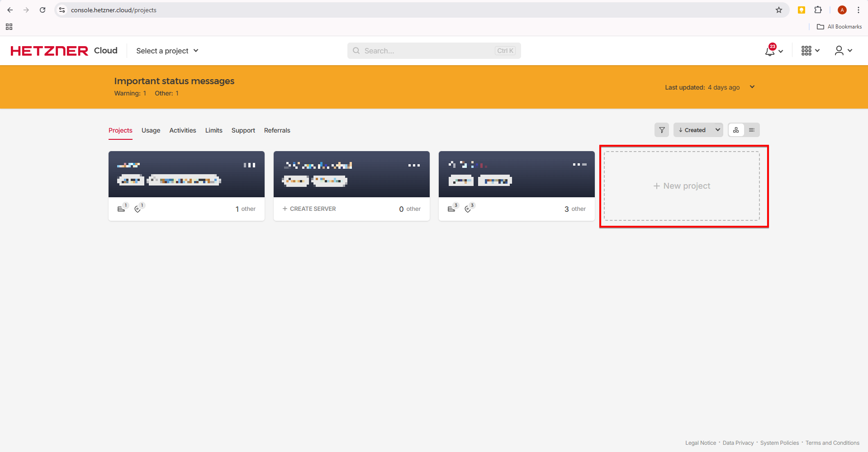Open the Created sort order dropdown
868x452 pixels.
[698, 130]
